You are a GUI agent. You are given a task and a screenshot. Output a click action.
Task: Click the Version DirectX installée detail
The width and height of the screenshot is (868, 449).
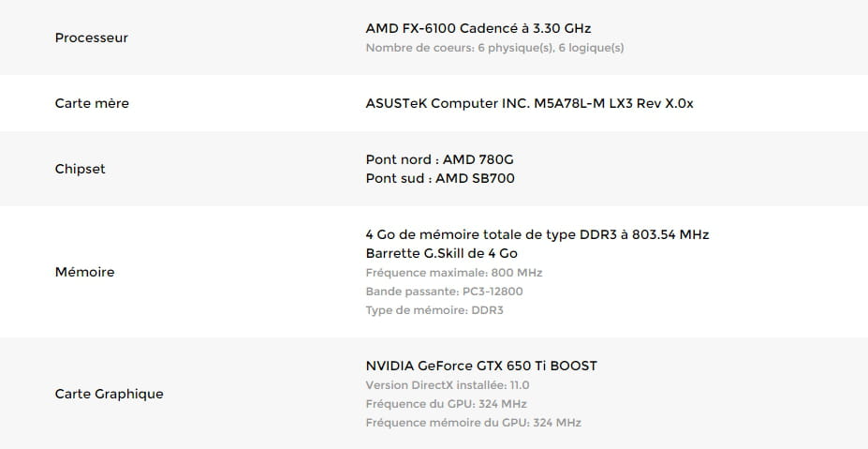[x=447, y=385]
